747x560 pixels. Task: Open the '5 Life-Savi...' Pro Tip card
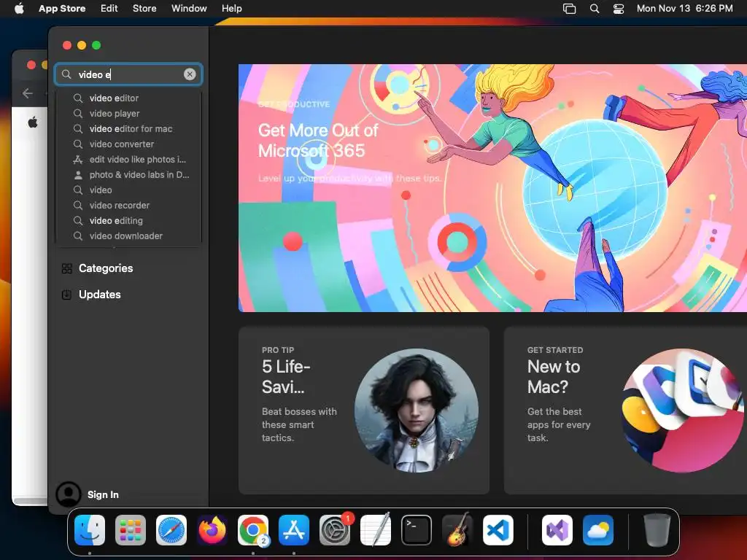point(364,410)
